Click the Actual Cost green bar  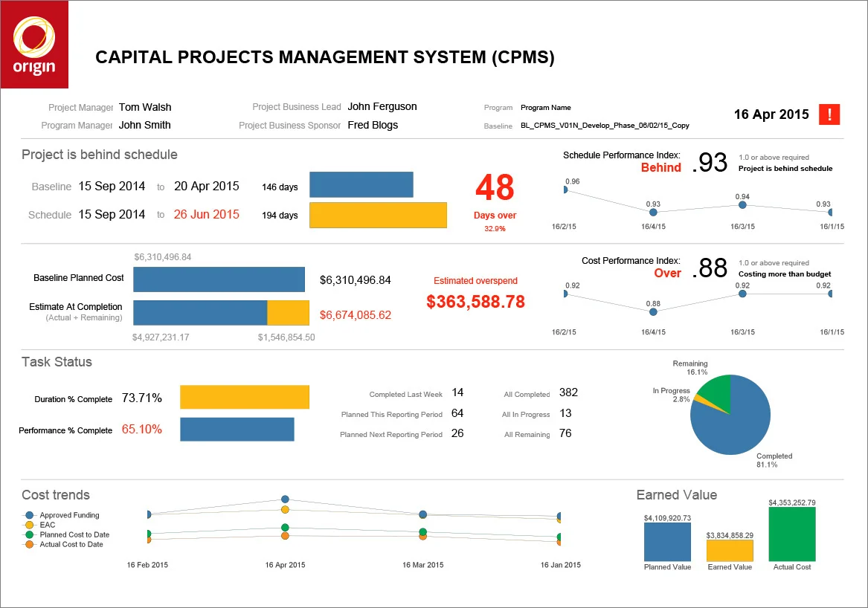pos(792,534)
